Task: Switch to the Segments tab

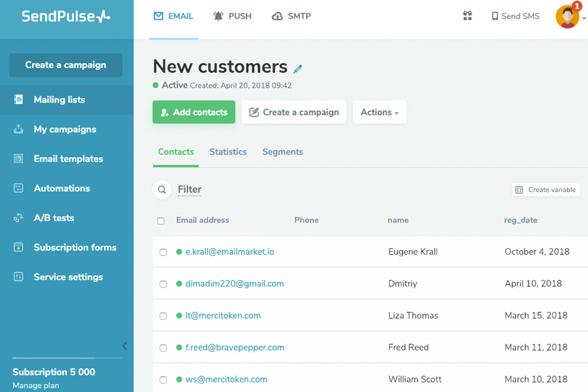Action: [x=283, y=152]
